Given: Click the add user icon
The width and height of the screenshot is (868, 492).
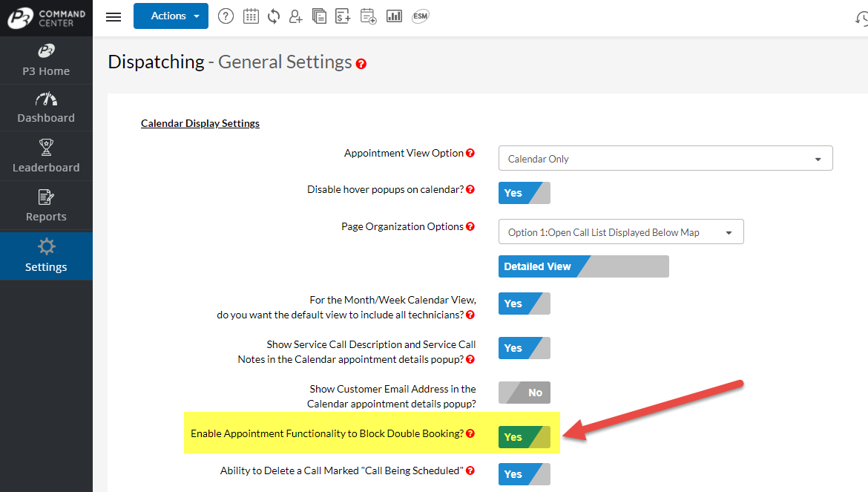Looking at the screenshot, I should click(x=296, y=16).
